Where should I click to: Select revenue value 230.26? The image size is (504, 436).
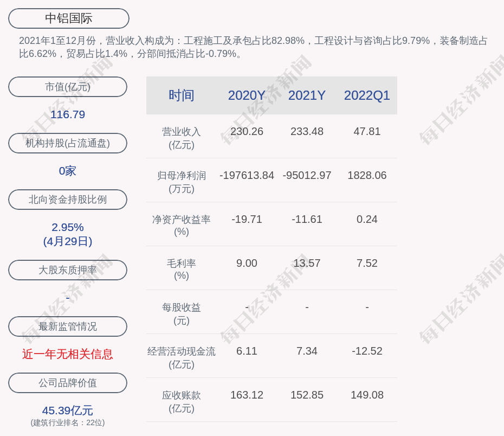pos(247,132)
